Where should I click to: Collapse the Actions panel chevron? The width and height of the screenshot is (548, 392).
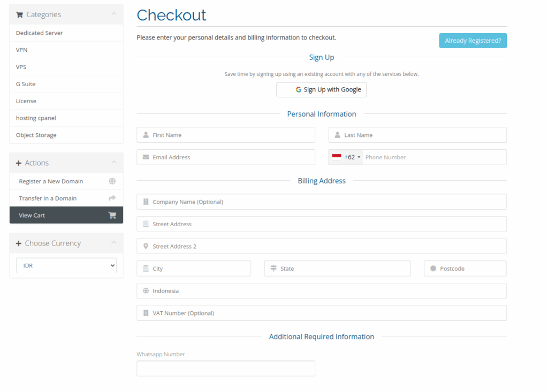[x=113, y=163]
